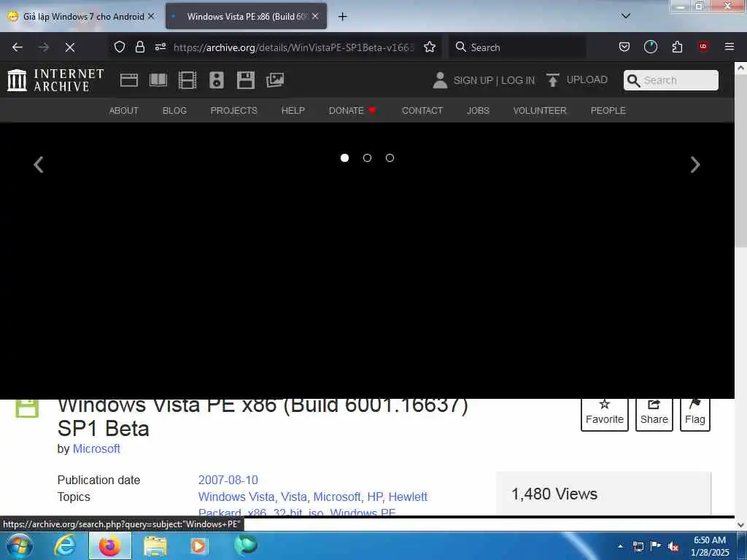Stop loading the page

coord(69,47)
